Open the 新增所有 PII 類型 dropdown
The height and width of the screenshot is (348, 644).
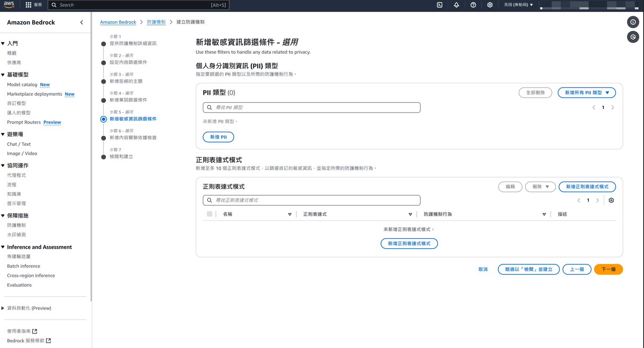point(587,93)
